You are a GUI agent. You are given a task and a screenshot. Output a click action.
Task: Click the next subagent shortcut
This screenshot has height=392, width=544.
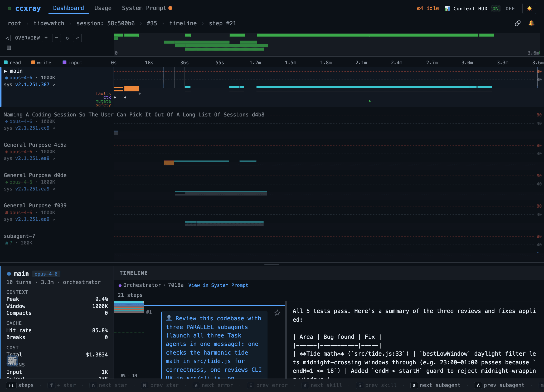pyautogui.click(x=435, y=385)
